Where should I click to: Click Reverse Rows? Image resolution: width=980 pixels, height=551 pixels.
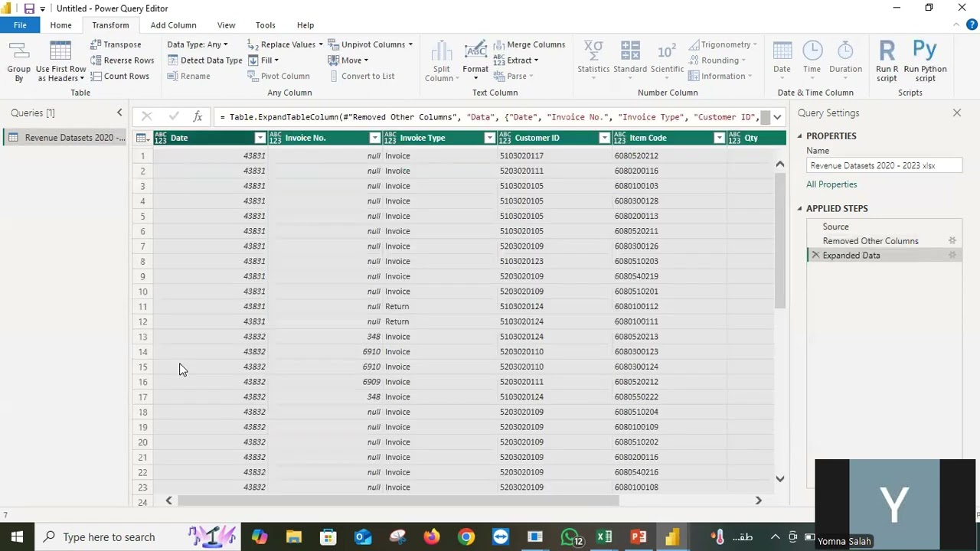point(122,60)
